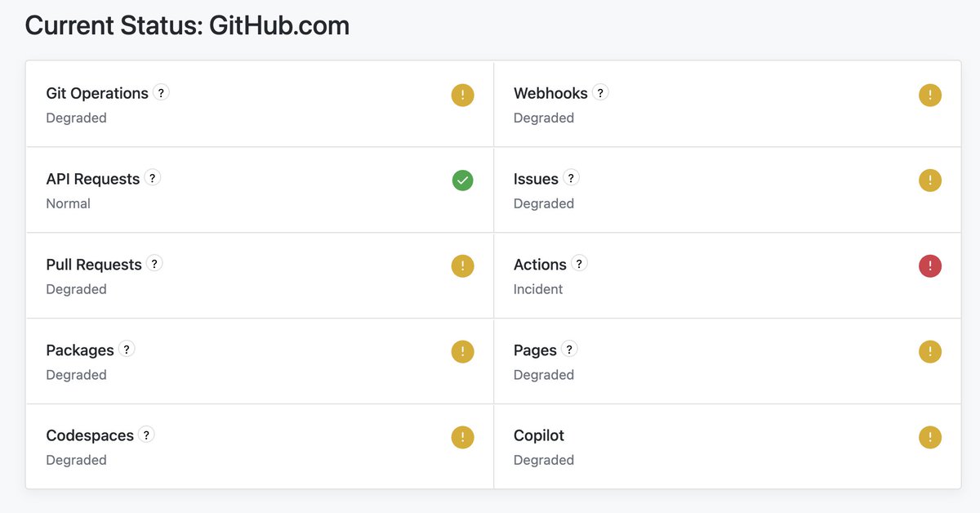Image resolution: width=980 pixels, height=513 pixels.
Task: Click the Copilot component name
Action: click(539, 435)
